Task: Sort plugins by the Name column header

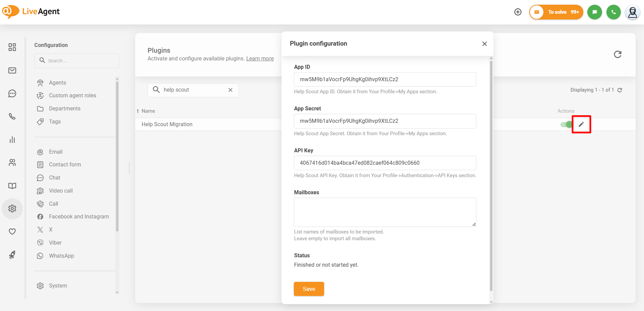Action: [x=148, y=111]
